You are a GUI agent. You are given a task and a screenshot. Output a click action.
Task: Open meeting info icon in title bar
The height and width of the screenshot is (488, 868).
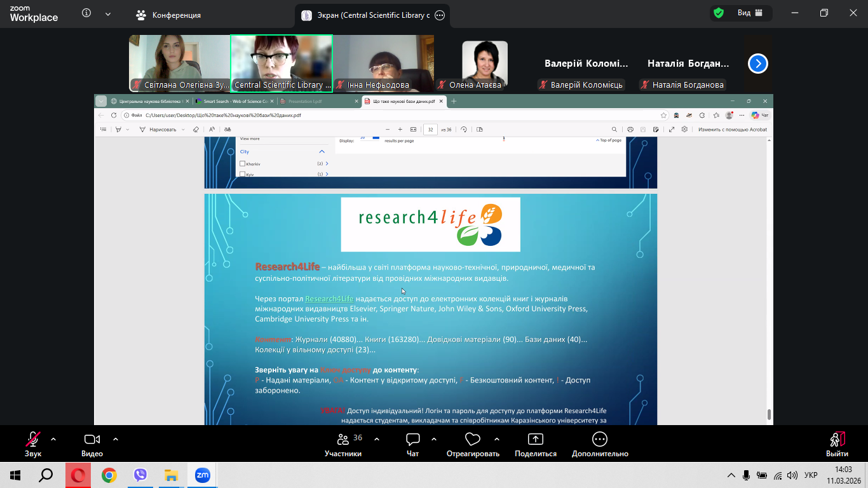(86, 13)
